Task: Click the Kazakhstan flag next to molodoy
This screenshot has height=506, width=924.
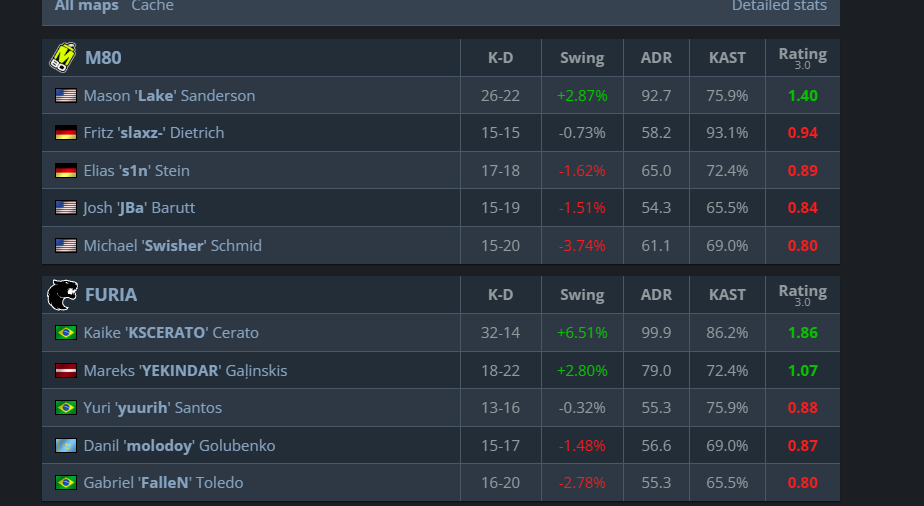Action: (x=65, y=445)
